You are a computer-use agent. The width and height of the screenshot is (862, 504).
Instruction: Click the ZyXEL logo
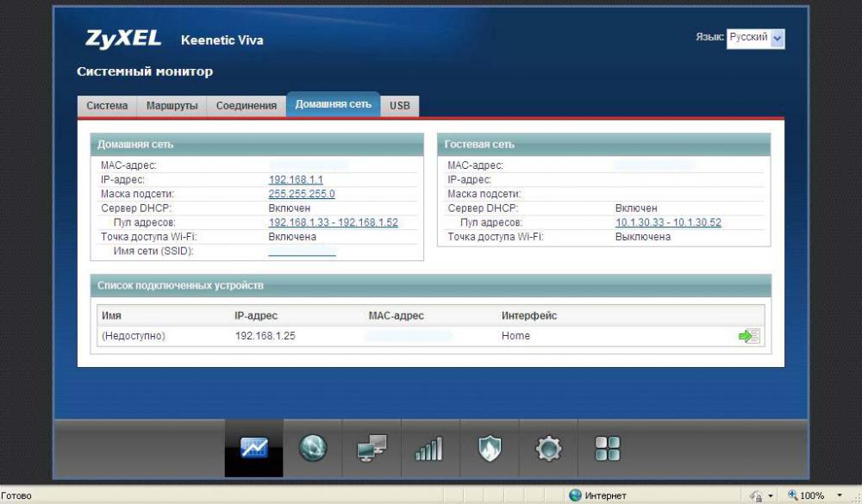123,39
